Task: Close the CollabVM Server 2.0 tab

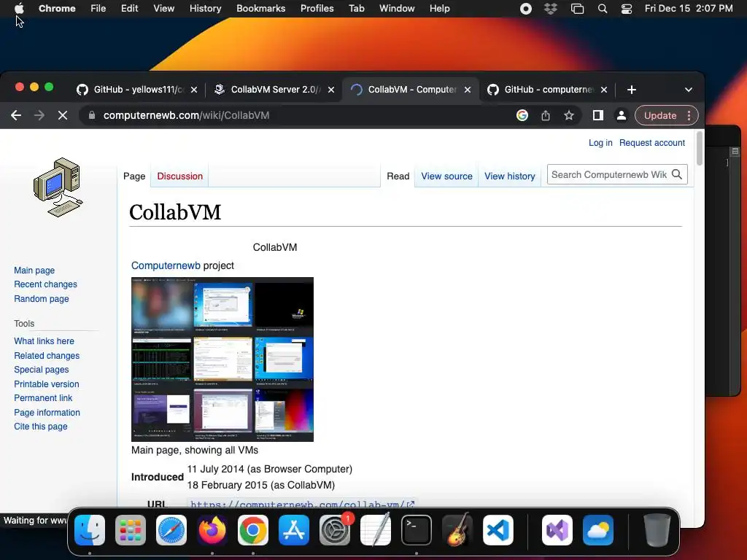Action: pos(331,90)
